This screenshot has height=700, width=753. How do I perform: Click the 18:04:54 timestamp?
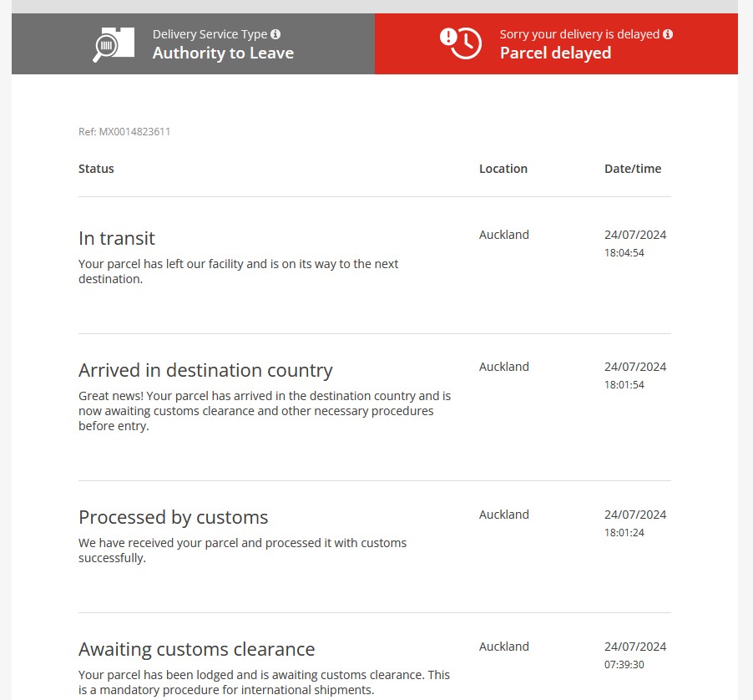tap(624, 253)
